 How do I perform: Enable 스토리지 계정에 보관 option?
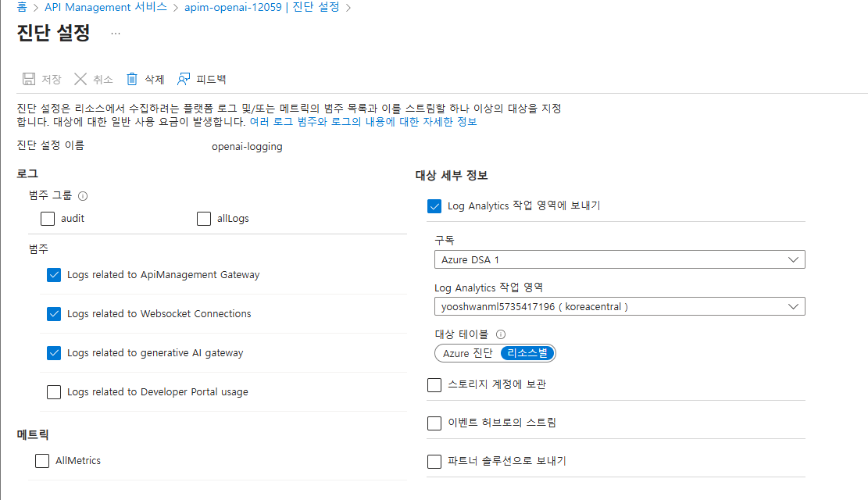pos(434,384)
